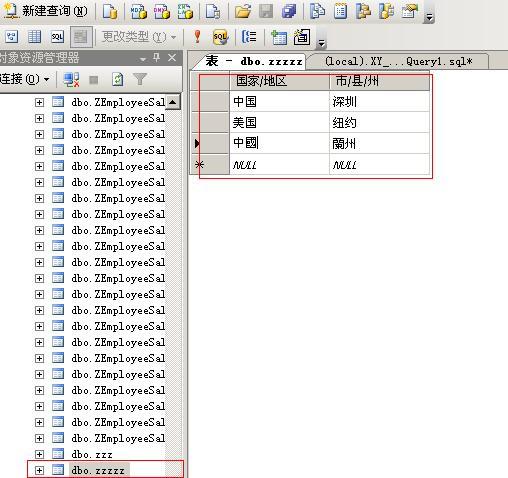
Task: Click the Open File folder icon
Action: click(x=243, y=11)
